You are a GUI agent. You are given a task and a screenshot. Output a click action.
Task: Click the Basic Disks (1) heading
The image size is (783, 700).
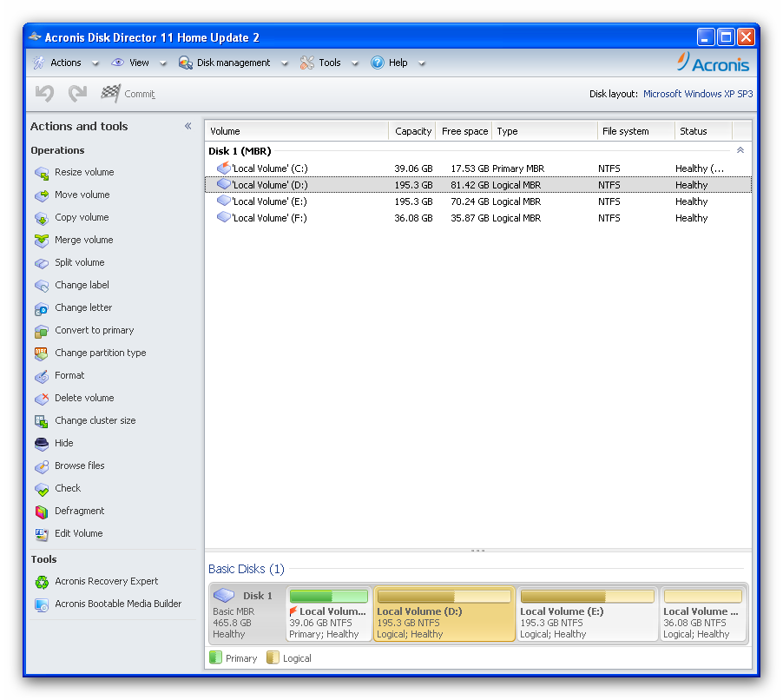[x=247, y=569]
